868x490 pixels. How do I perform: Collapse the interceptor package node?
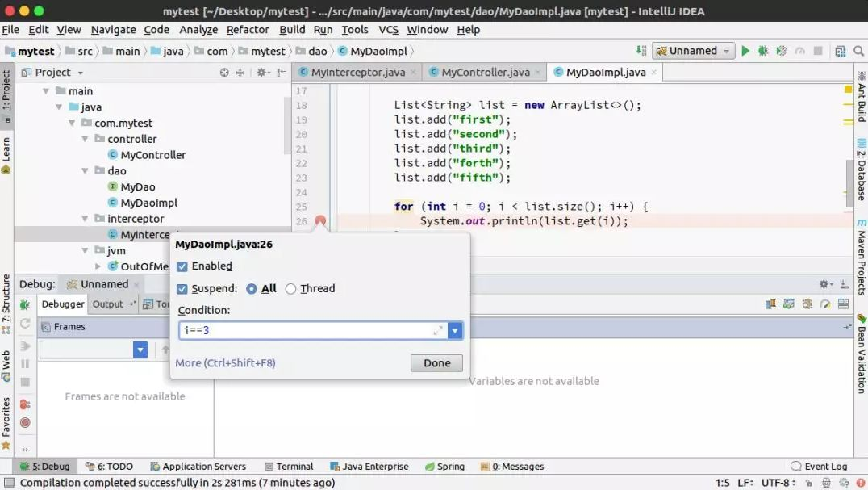pyautogui.click(x=85, y=219)
